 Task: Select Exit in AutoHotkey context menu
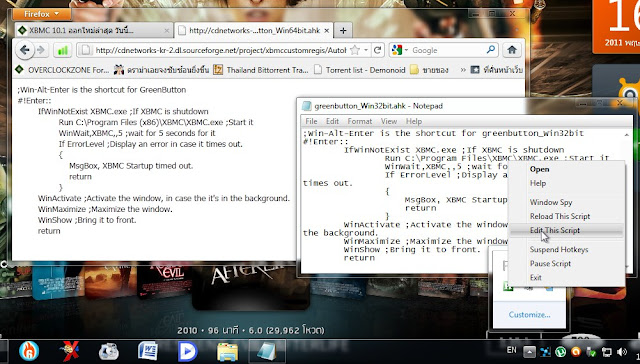[567, 277]
